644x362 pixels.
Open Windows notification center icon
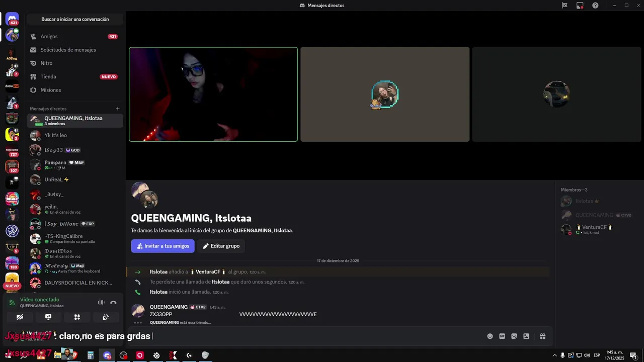tap(633, 355)
